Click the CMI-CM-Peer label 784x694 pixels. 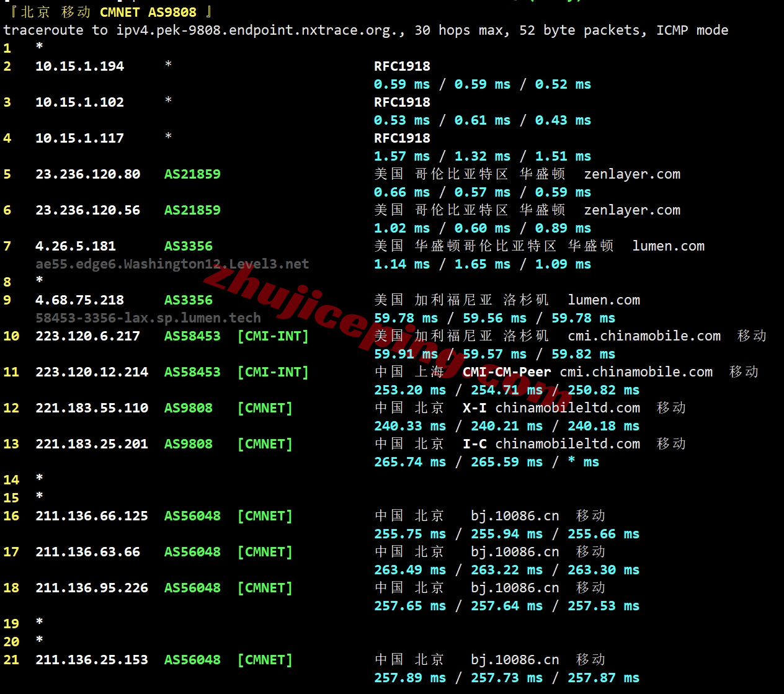506,372
